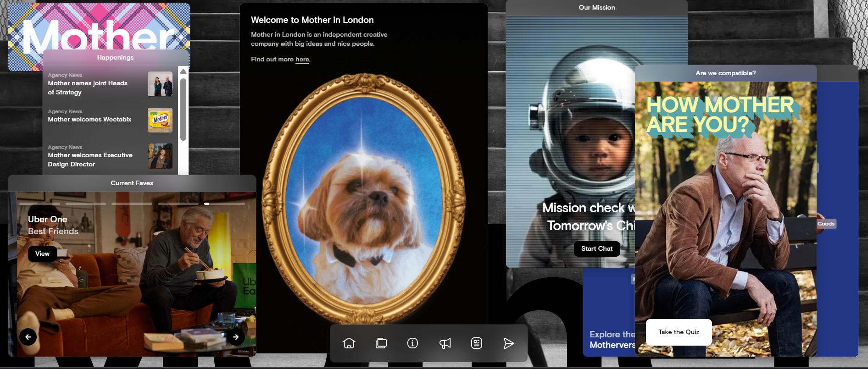Open 'Mother welcomes Executive Design Director' headline

coord(90,160)
